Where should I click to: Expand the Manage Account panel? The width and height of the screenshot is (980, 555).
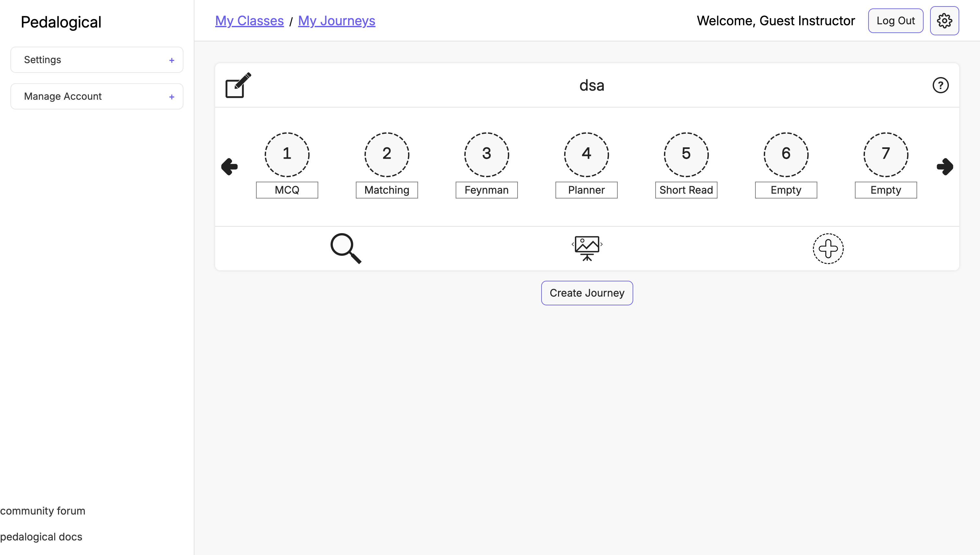pyautogui.click(x=97, y=96)
